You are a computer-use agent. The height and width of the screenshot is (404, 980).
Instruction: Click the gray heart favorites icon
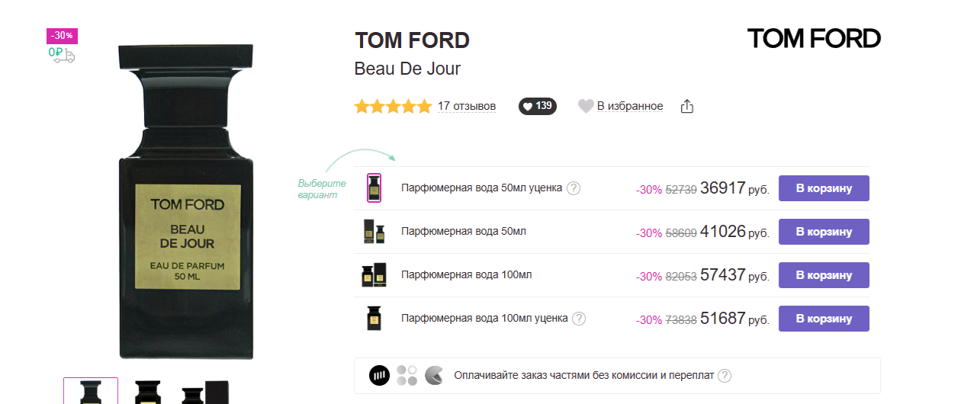coord(586,107)
